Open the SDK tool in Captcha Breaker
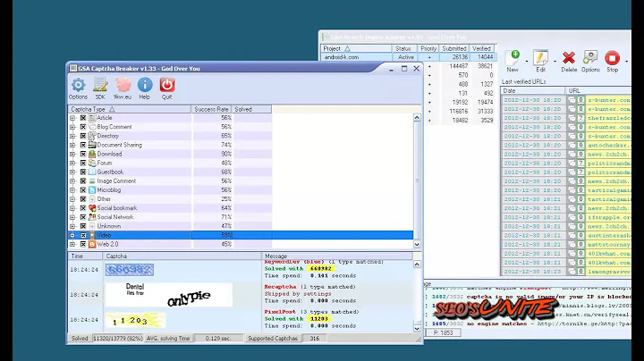 100,88
